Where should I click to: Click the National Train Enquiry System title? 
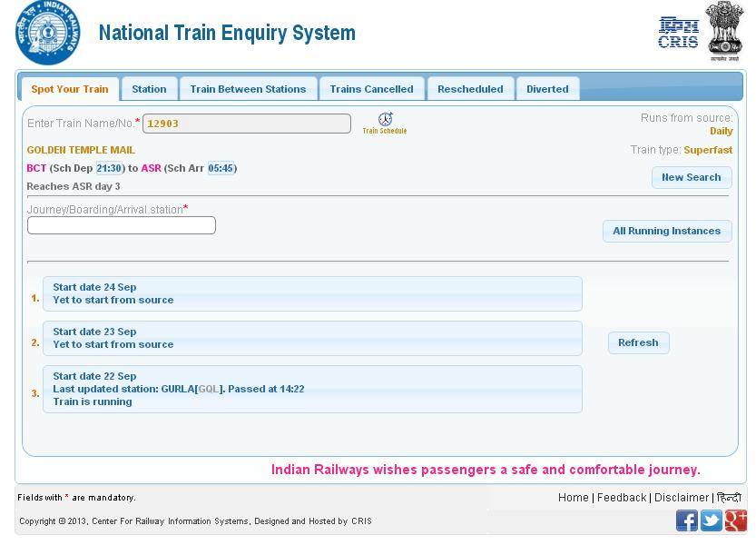point(227,34)
